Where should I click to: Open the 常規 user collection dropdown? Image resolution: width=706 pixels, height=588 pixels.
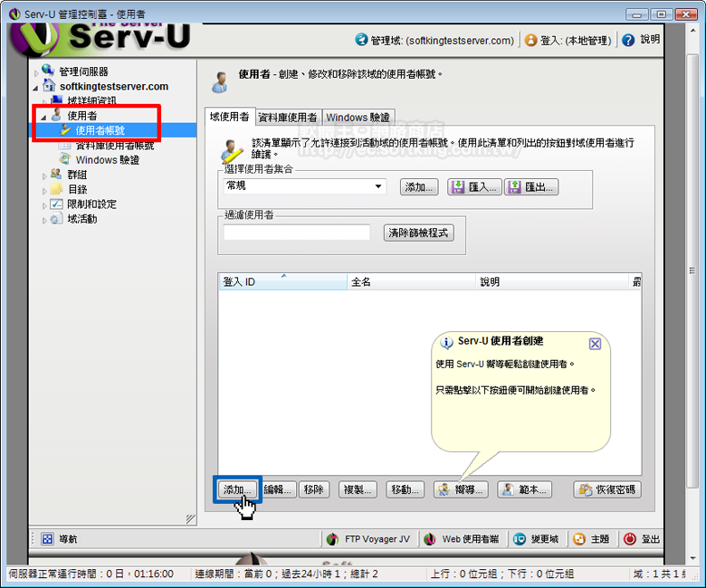379,186
